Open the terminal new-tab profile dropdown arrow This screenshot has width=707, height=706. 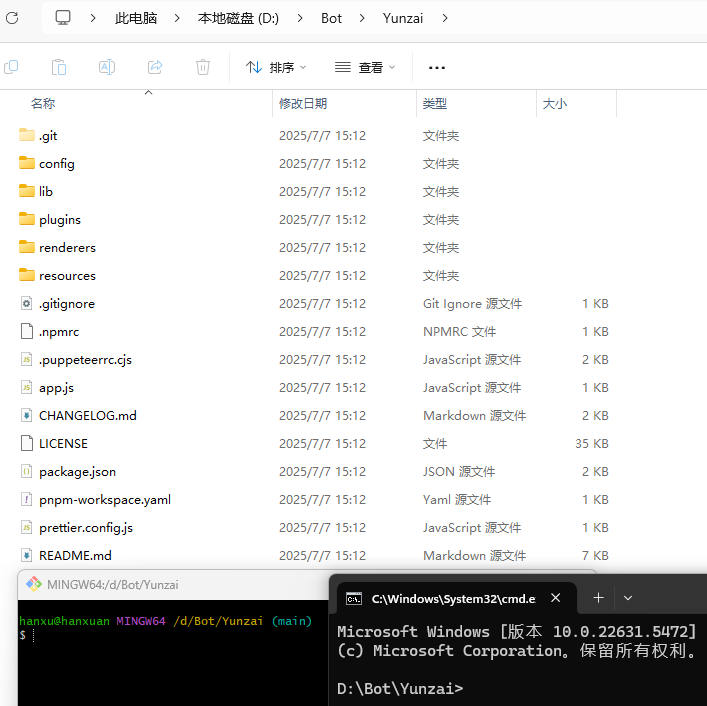click(628, 598)
